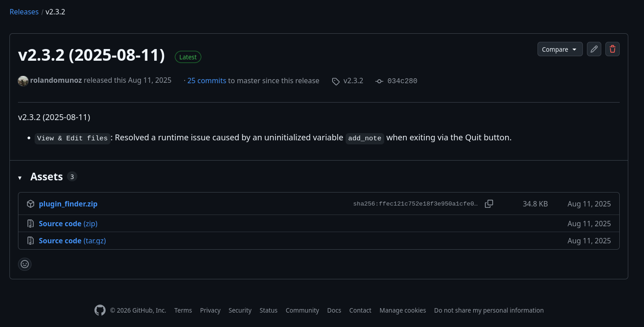Open rolandomunoz's avatar
Viewport: 644px width, 327px height.
click(23, 81)
